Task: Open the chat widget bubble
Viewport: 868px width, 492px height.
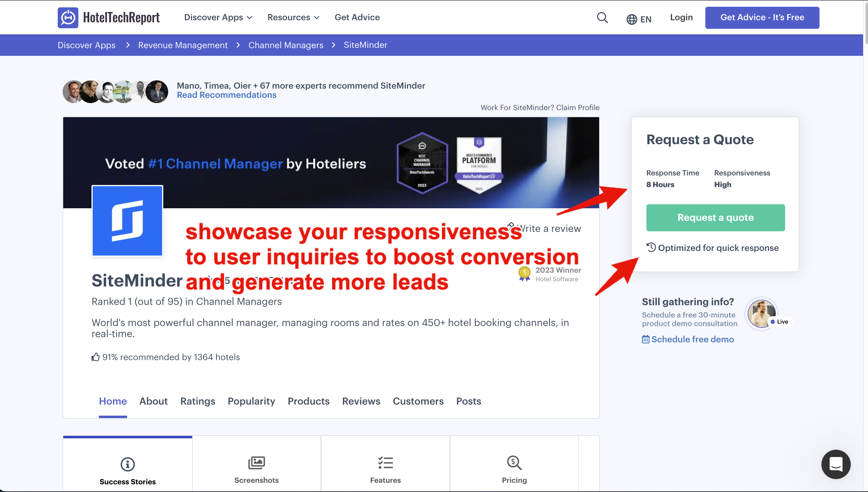Action: pos(835,464)
